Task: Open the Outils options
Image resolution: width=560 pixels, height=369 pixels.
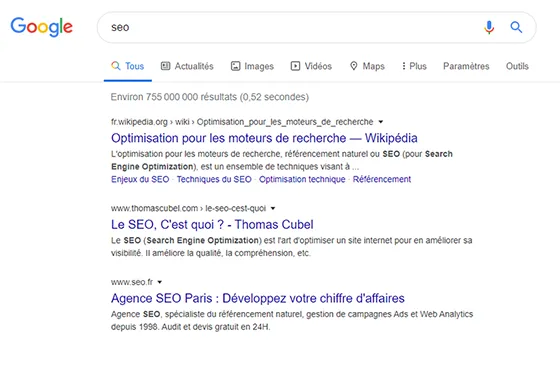Action: (x=517, y=66)
